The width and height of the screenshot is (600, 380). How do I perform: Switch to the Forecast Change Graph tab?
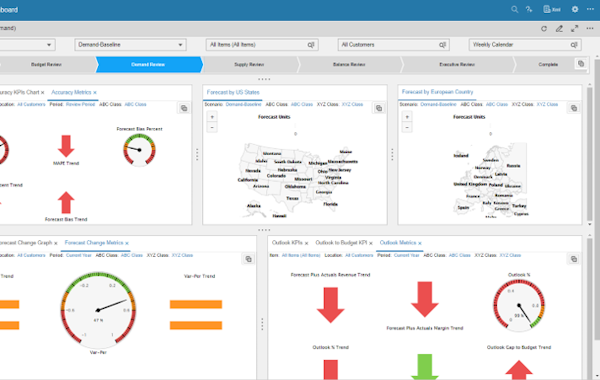coord(26,243)
